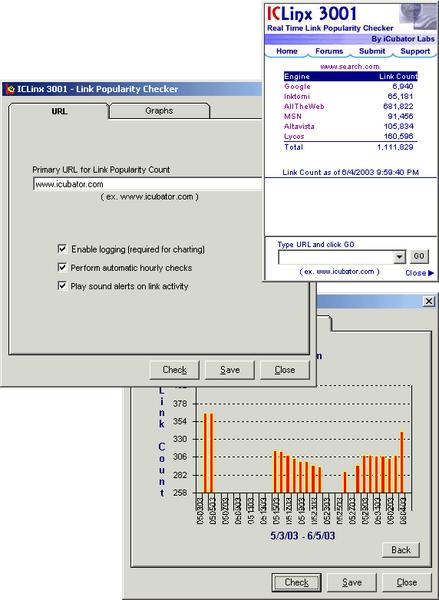Switch to the Graphs tab

pyautogui.click(x=159, y=111)
